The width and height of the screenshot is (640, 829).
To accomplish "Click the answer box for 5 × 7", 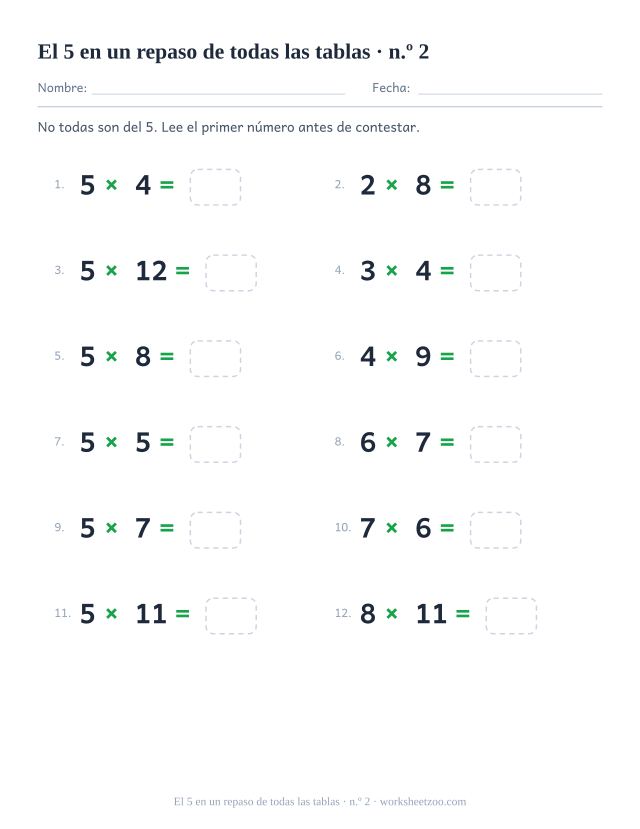I will click(x=215, y=530).
